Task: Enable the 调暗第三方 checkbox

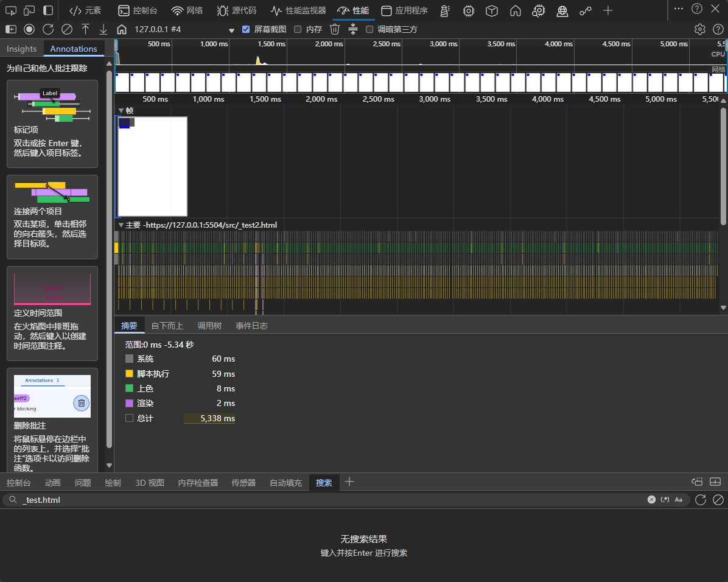Action: pyautogui.click(x=369, y=29)
